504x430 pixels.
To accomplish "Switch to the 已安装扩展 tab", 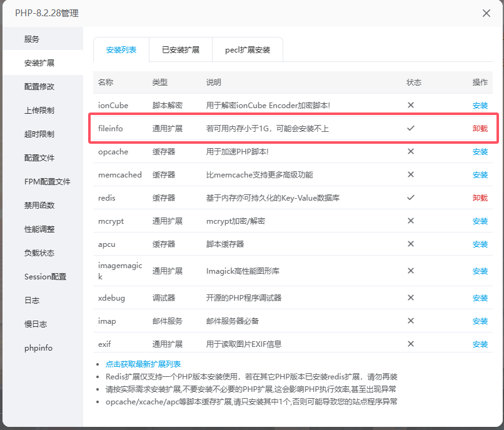I will (x=180, y=49).
